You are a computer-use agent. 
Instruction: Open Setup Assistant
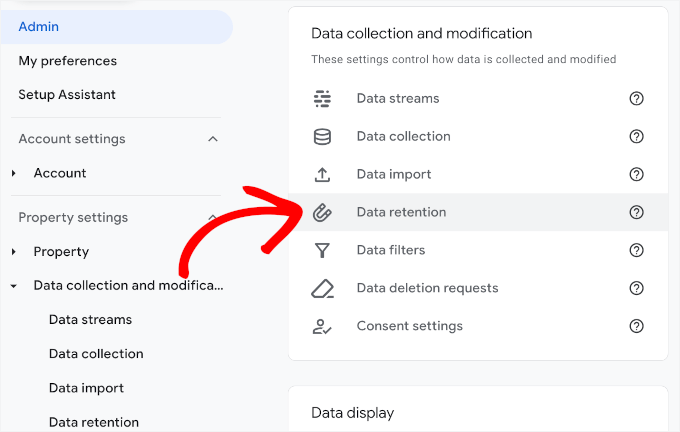[67, 95]
